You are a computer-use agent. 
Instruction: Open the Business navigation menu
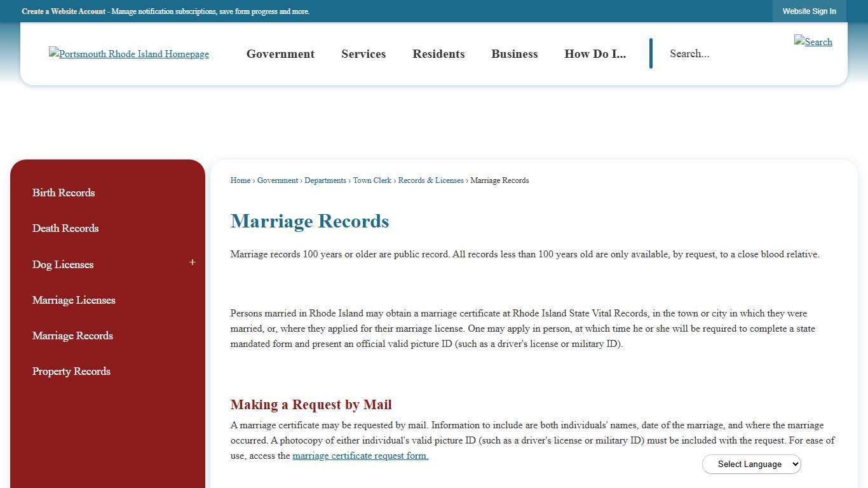pos(514,54)
